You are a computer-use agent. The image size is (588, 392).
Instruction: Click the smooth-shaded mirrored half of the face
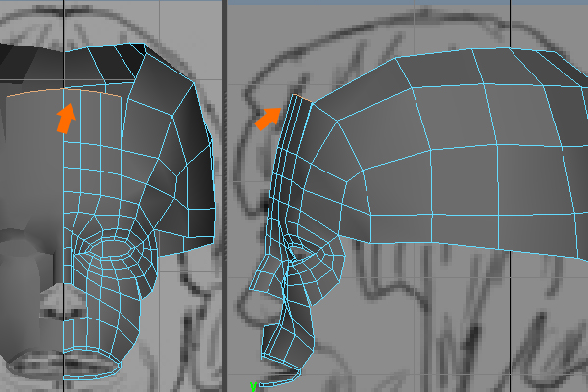point(31,210)
